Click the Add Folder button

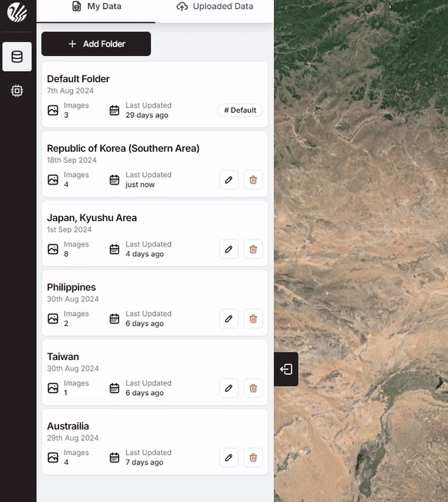(x=96, y=44)
